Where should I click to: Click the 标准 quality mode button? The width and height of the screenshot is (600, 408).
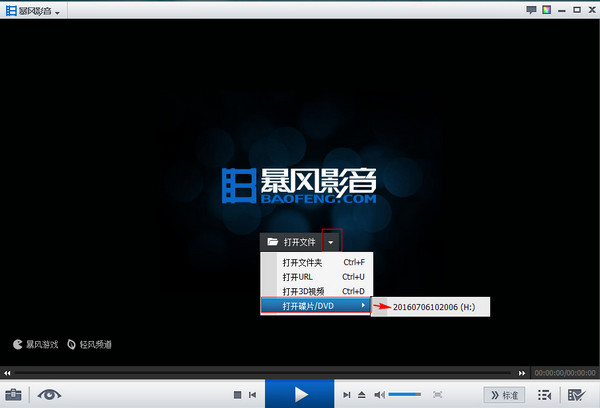504,395
